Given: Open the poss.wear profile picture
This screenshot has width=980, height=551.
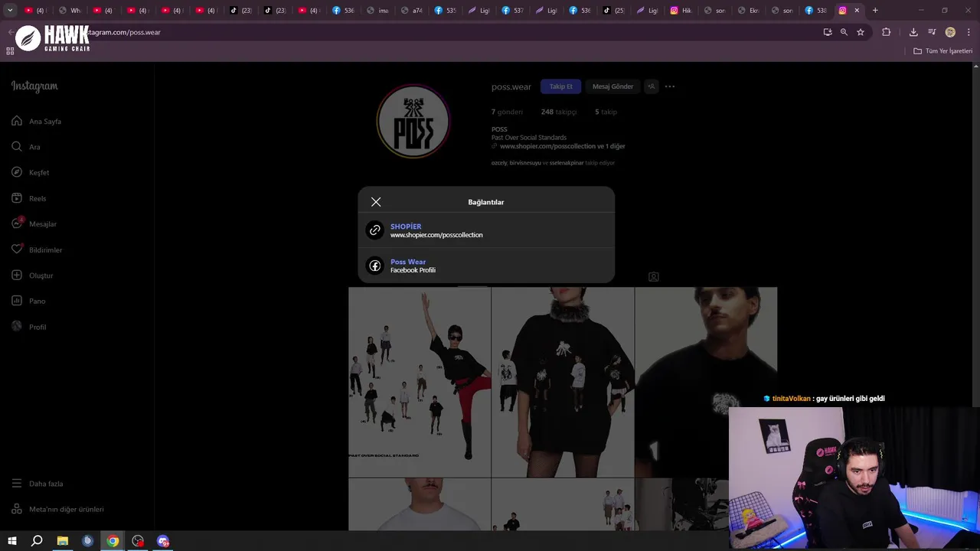Looking at the screenshot, I should click(x=413, y=122).
